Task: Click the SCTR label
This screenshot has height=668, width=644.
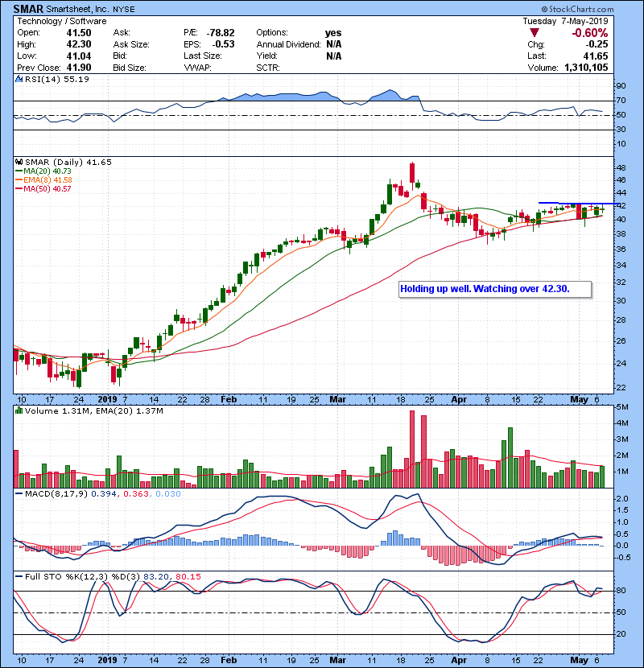Action: (x=268, y=68)
